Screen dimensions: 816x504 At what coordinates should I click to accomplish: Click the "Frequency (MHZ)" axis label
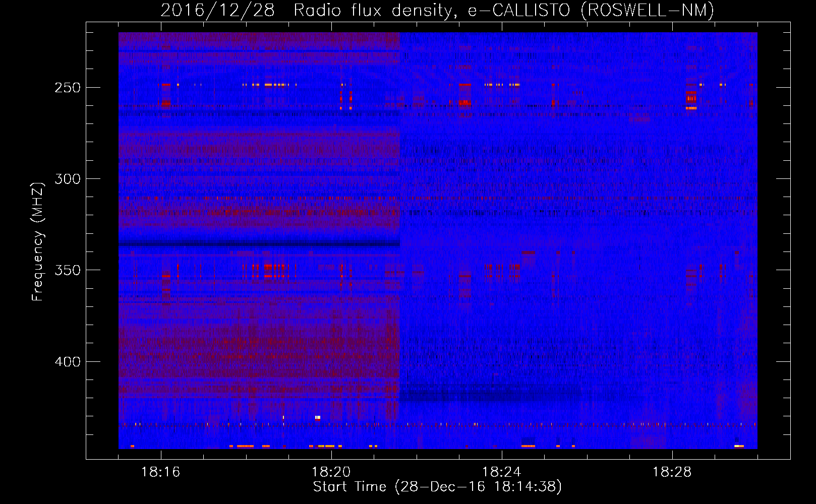point(38,241)
